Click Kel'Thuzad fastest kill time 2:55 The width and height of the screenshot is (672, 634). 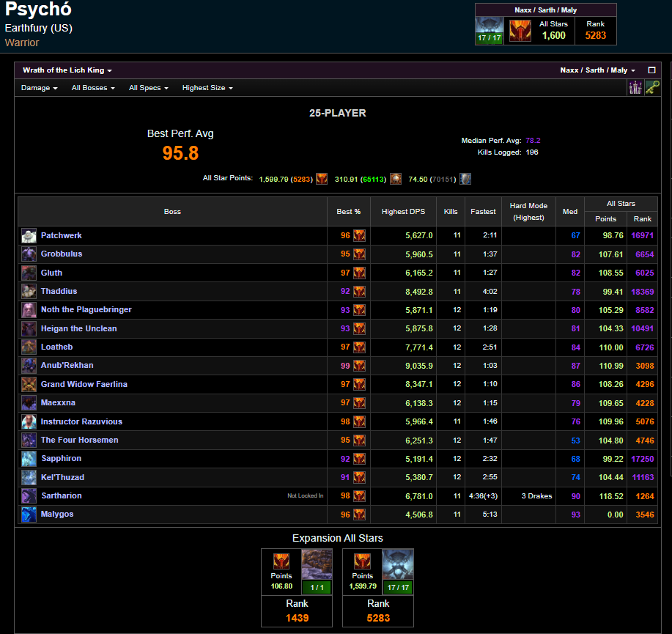(490, 477)
